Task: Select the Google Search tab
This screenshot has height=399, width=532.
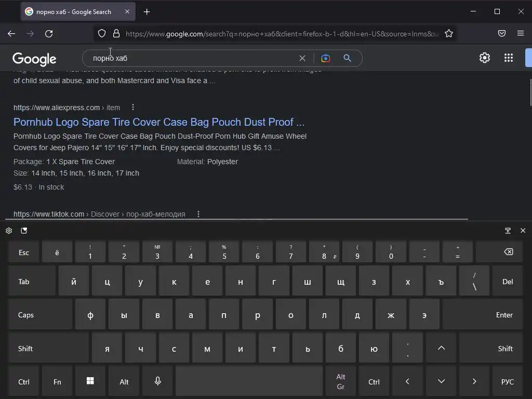Action: [x=78, y=11]
